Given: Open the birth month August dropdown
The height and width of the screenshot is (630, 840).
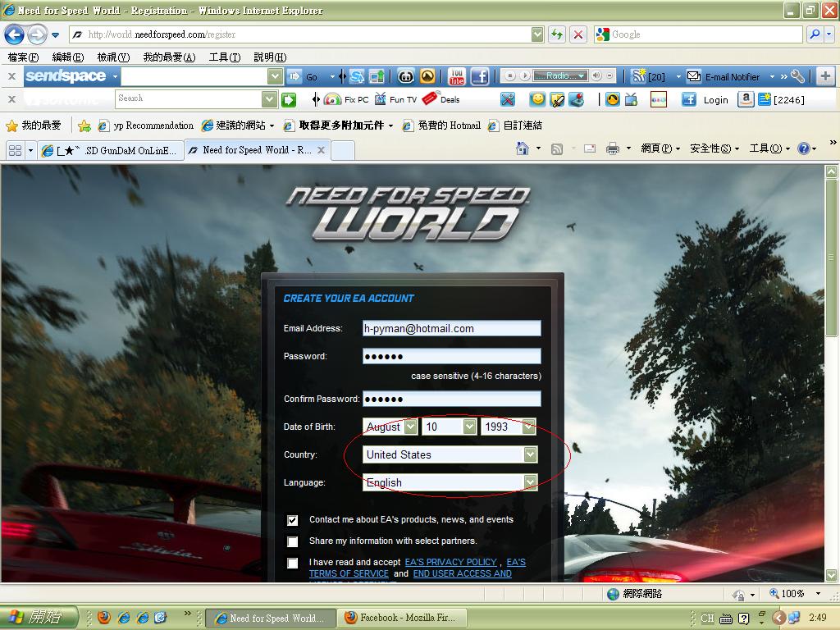Looking at the screenshot, I should [411, 427].
